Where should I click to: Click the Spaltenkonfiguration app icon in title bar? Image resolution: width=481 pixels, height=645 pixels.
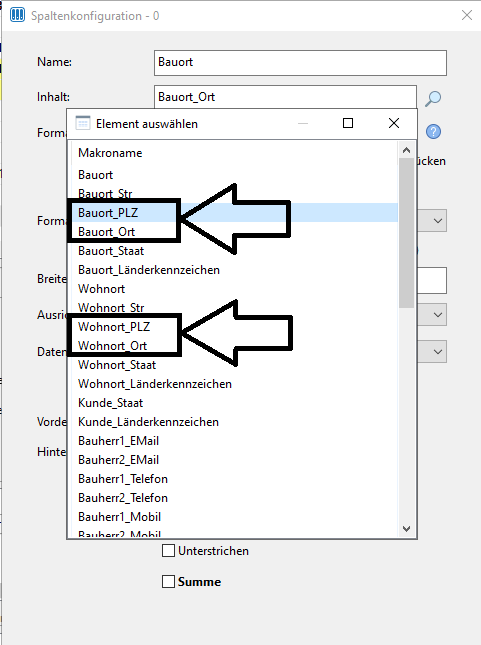coord(17,15)
